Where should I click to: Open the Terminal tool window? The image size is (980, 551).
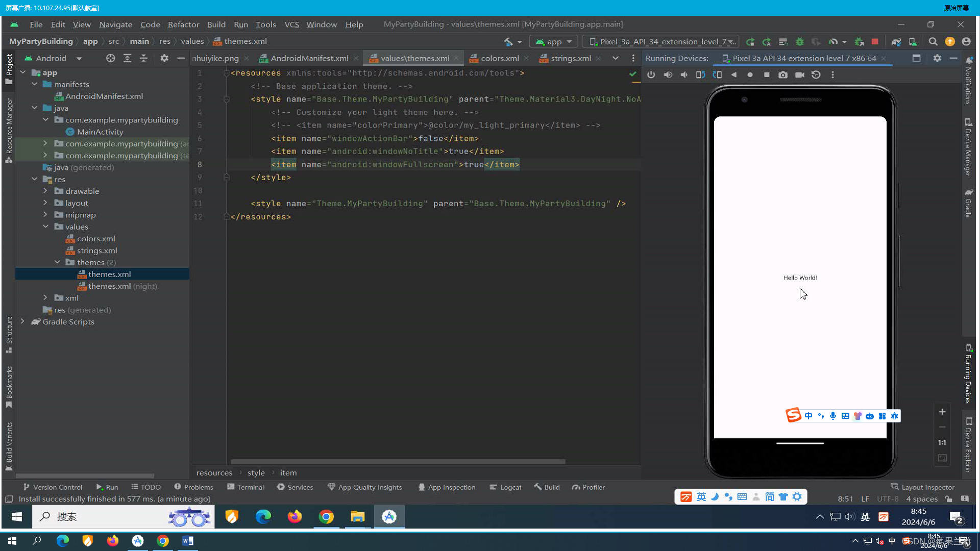click(x=246, y=487)
